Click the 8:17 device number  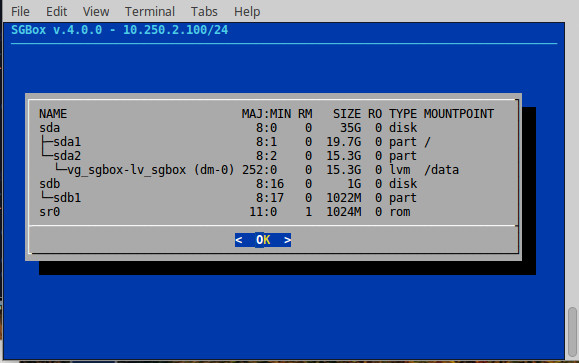pyautogui.click(x=270, y=198)
